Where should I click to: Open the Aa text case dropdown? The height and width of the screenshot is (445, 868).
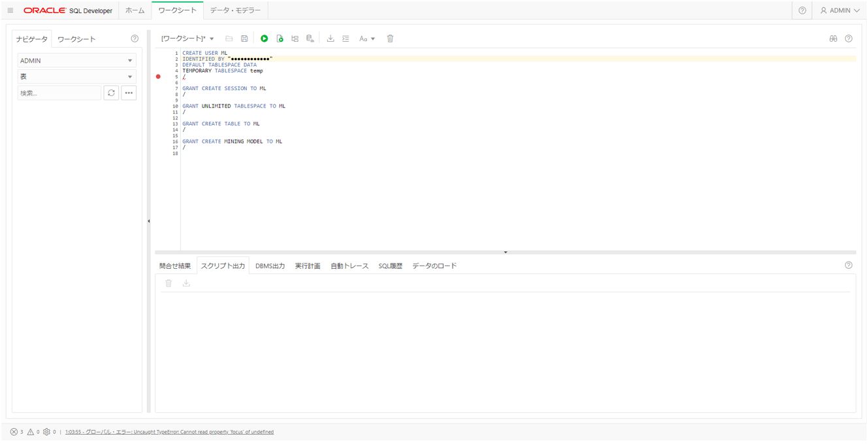pyautogui.click(x=367, y=38)
